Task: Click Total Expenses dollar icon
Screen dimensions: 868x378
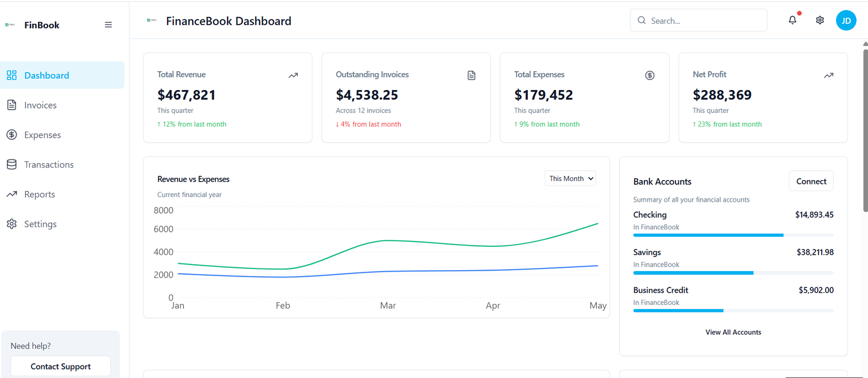Action: pyautogui.click(x=649, y=75)
